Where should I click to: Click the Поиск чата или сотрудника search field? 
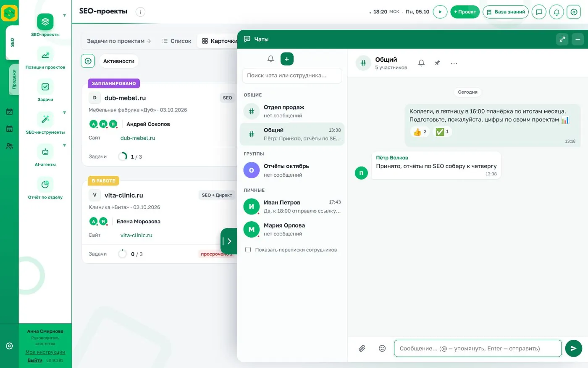292,76
